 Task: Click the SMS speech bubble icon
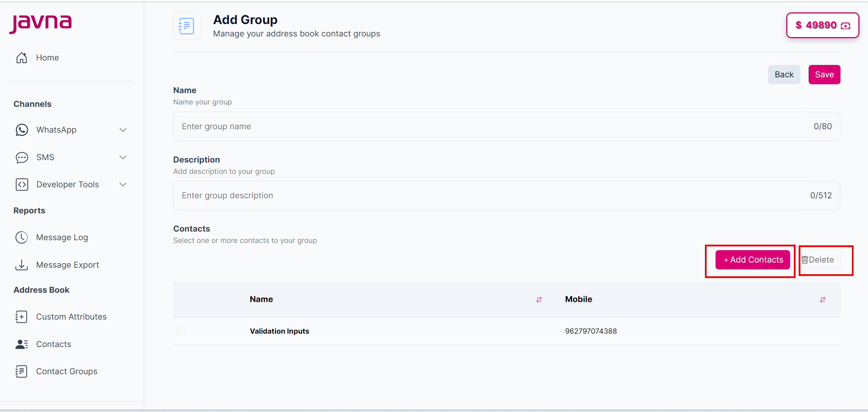coord(22,157)
